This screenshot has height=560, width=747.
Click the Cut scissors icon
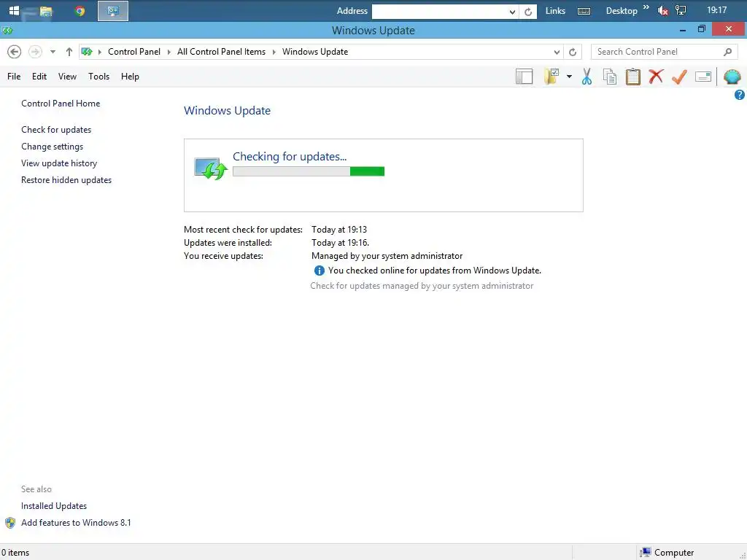point(587,76)
